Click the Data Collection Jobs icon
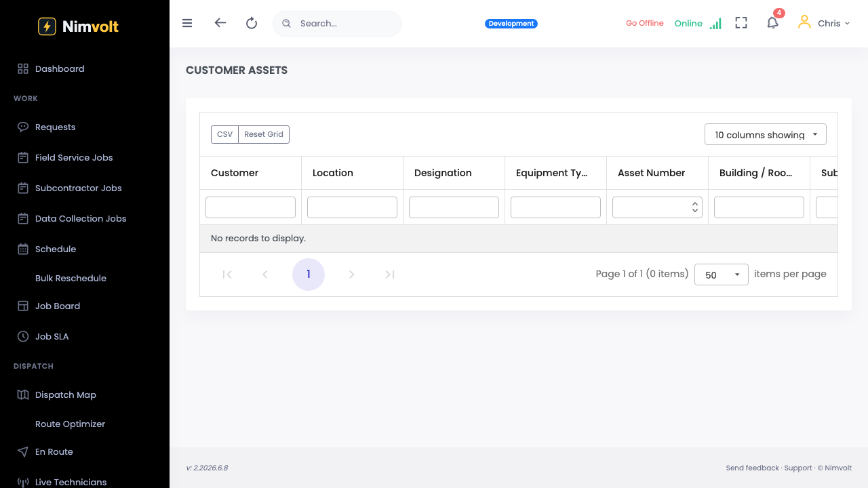This screenshot has height=488, width=868. coord(23,218)
